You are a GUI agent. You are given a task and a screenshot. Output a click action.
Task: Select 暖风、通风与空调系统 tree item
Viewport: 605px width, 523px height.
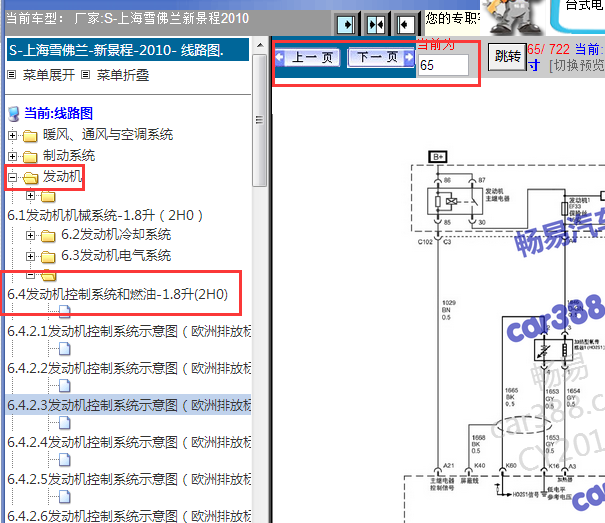click(108, 135)
